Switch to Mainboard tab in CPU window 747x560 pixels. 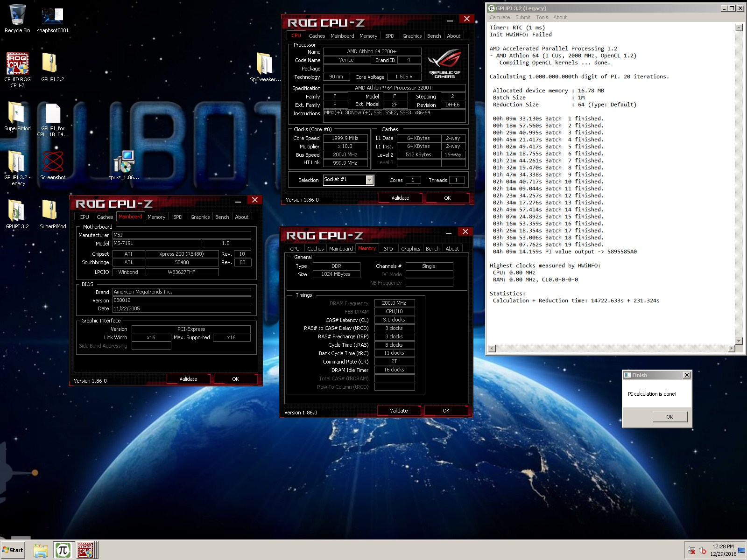pos(342,36)
